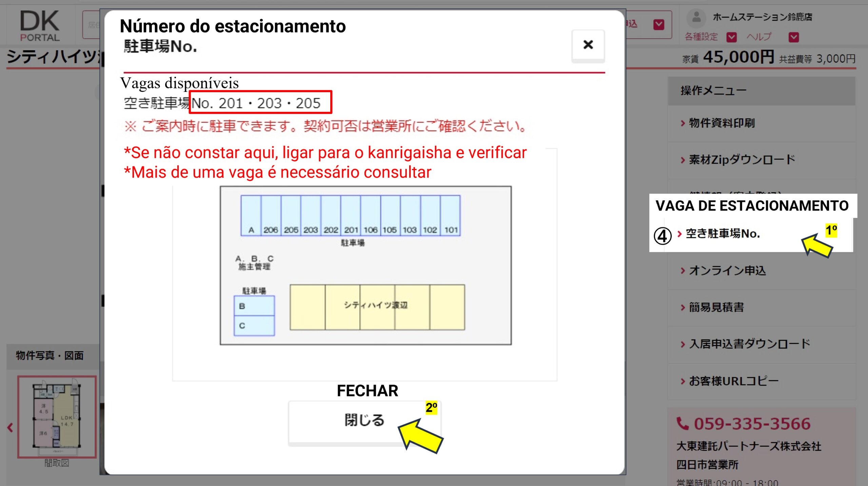Click the chevron beside 物件資料印刷
The width and height of the screenshot is (868, 486).
coord(683,123)
